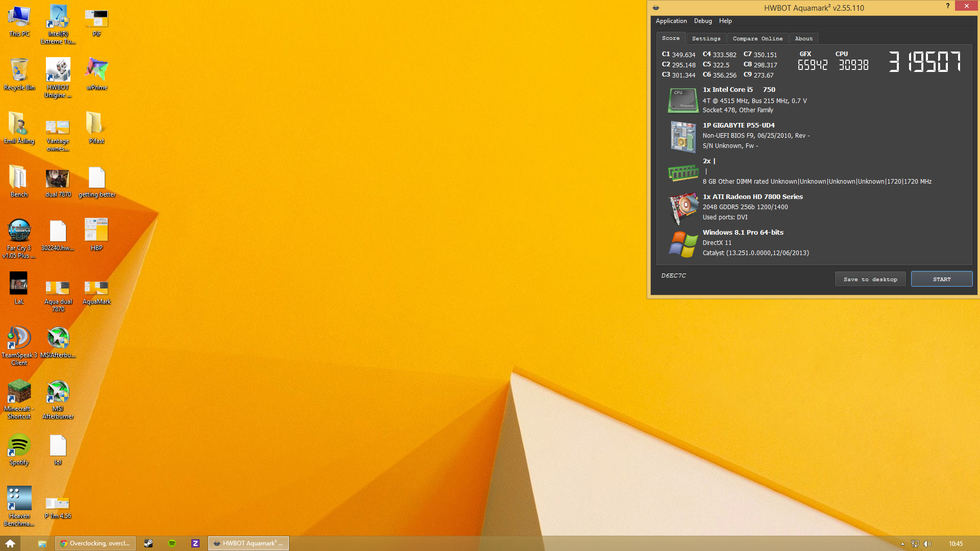
Task: Select the lol file icon
Action: (58, 449)
